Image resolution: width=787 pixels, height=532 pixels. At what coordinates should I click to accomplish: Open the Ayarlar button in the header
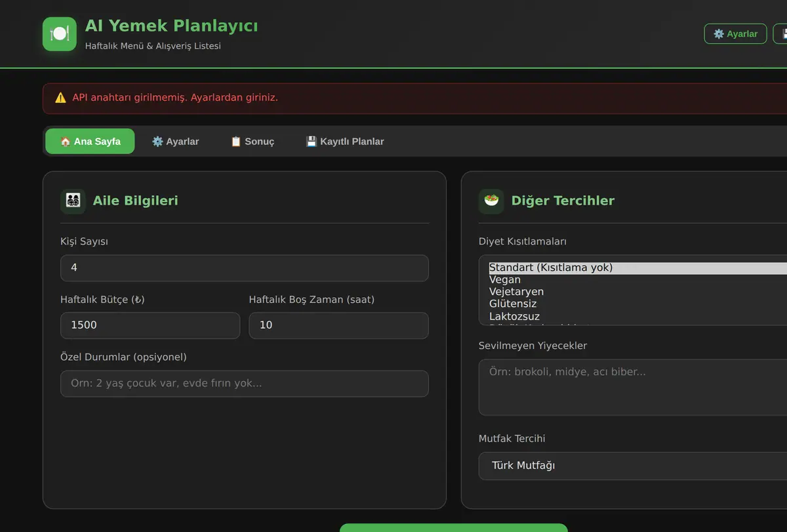[x=735, y=33]
